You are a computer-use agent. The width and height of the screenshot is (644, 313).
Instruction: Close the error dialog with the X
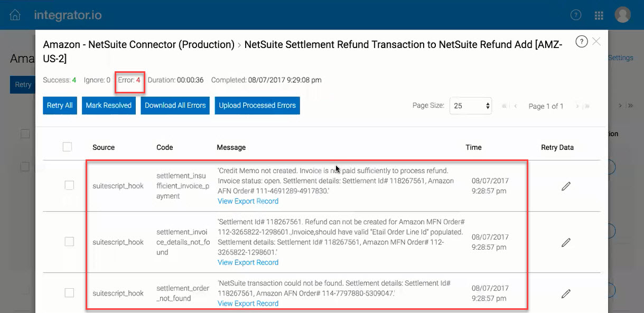[596, 41]
